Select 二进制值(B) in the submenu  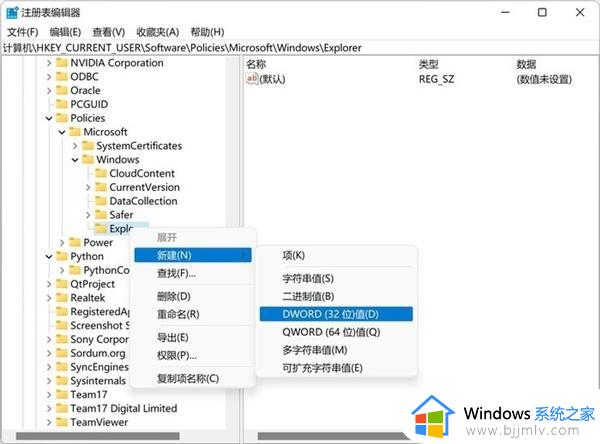[336, 296]
